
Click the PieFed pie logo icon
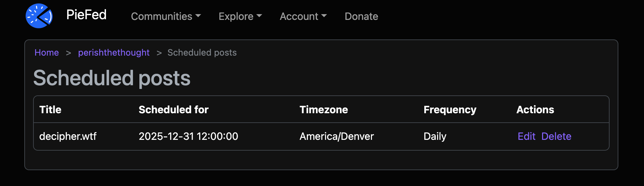coord(39,16)
